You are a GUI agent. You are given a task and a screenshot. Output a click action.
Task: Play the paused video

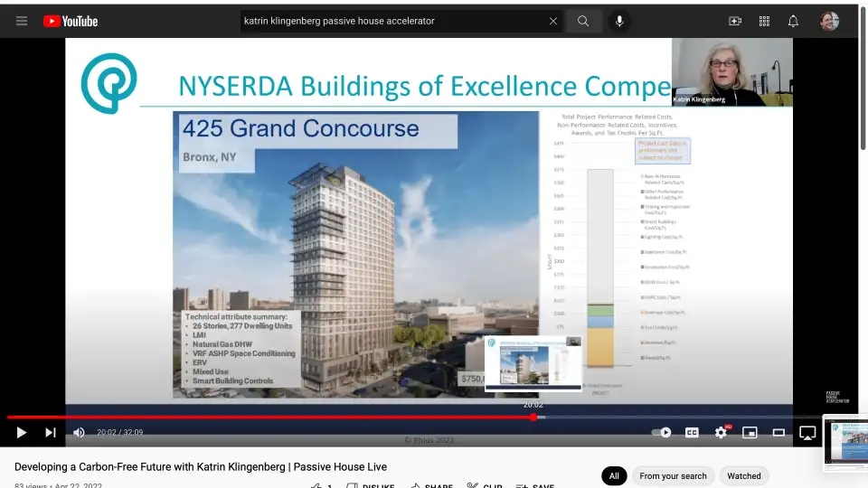(22, 433)
